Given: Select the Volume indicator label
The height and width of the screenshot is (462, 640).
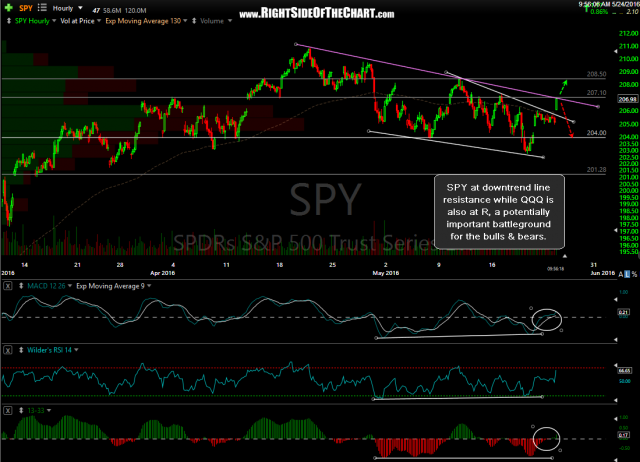Looking at the screenshot, I should 212,21.
